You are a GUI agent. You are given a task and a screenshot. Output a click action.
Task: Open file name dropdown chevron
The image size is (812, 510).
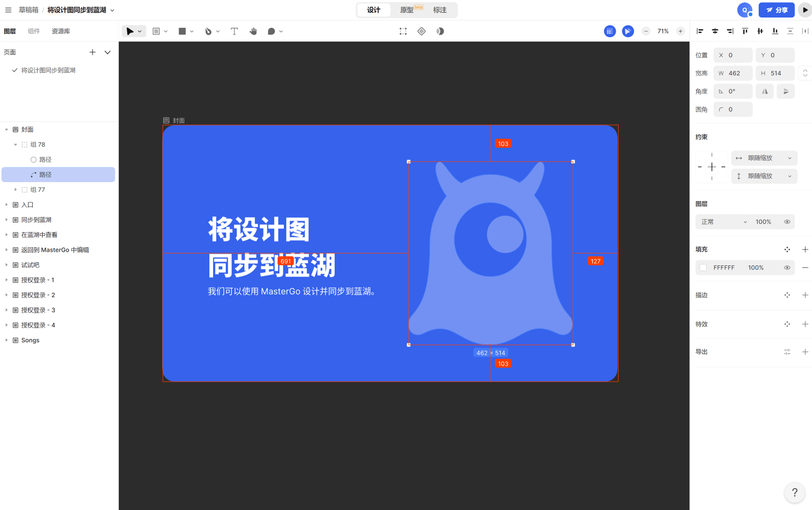coord(112,10)
